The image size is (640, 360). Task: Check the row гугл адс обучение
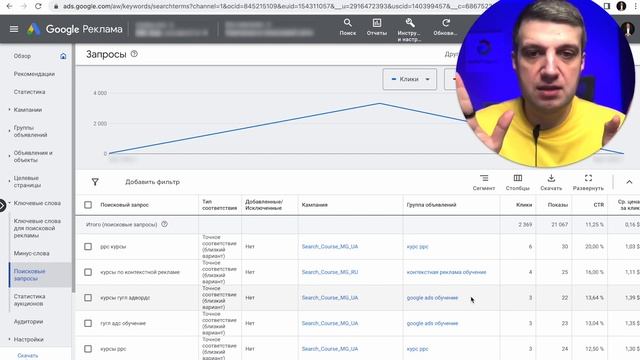pyautogui.click(x=88, y=323)
